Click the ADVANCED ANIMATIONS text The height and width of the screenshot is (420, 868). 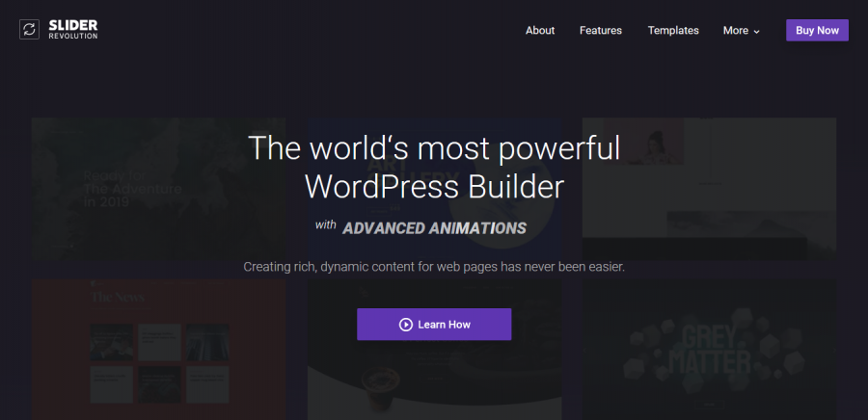pyautogui.click(x=435, y=227)
